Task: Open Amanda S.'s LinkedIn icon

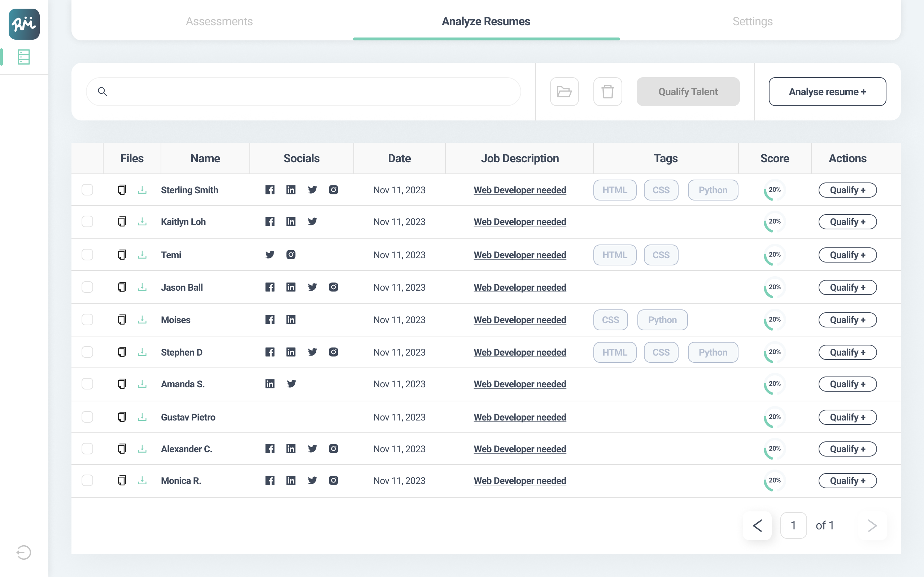Action: click(270, 383)
